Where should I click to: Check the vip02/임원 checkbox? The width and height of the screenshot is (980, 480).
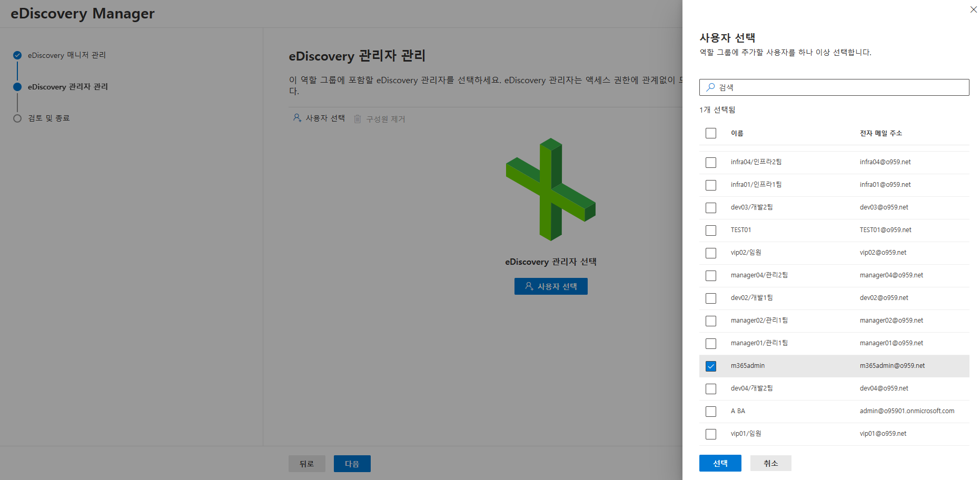pos(711,253)
